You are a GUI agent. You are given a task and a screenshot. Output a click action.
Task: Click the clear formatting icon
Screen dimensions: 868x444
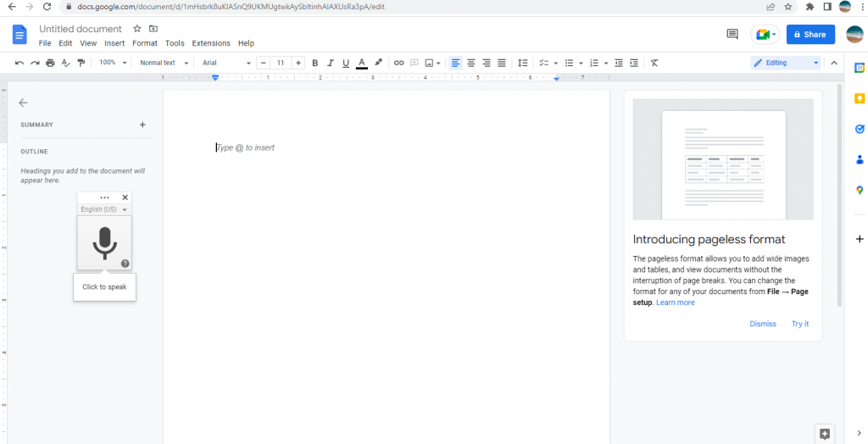654,63
